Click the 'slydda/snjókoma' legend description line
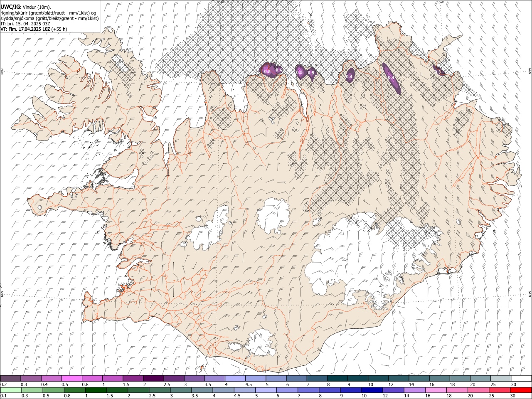The height and width of the screenshot is (399, 532). pyautogui.click(x=49, y=18)
